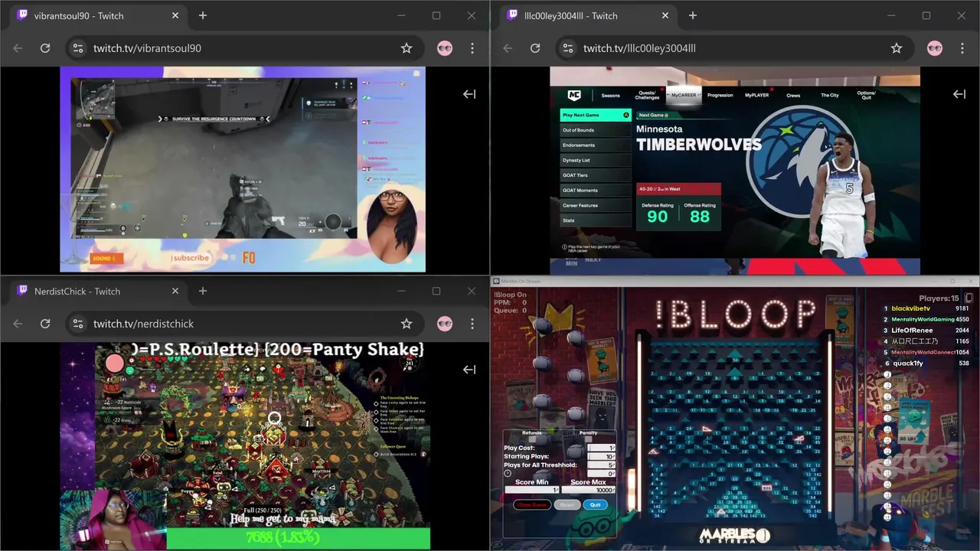Bookmark the twitch.tv/vibrantsoul90 page with the star

(407, 48)
